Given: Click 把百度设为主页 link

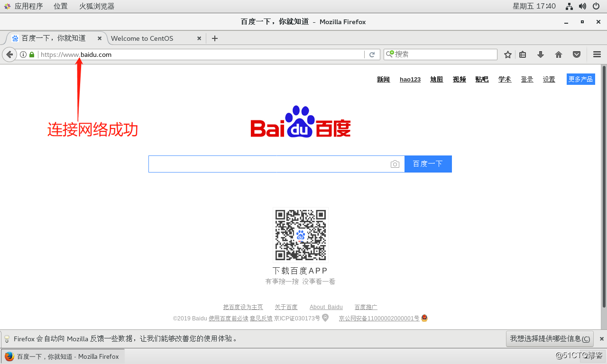Looking at the screenshot, I should (243, 307).
